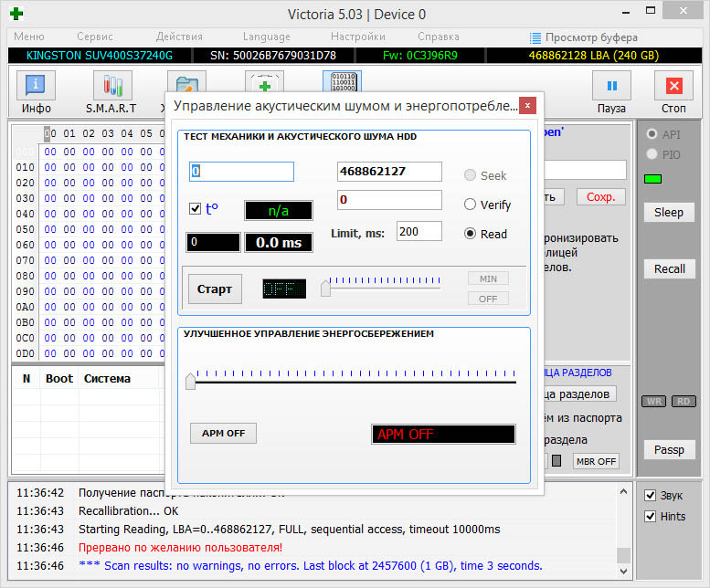
Task: Click the Limit, ms input field
Action: (x=419, y=232)
